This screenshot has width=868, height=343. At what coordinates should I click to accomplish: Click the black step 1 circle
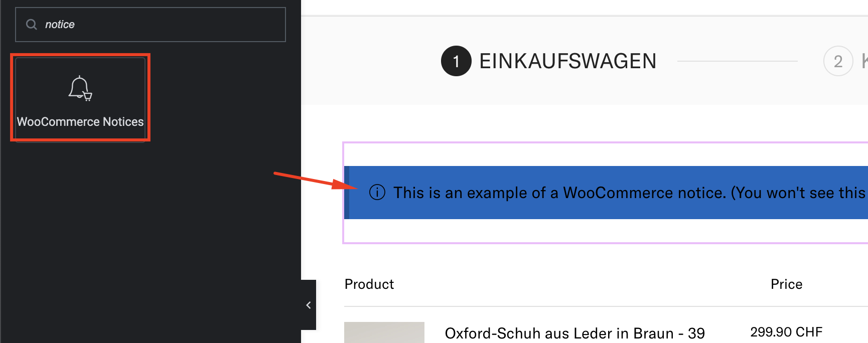pyautogui.click(x=456, y=61)
